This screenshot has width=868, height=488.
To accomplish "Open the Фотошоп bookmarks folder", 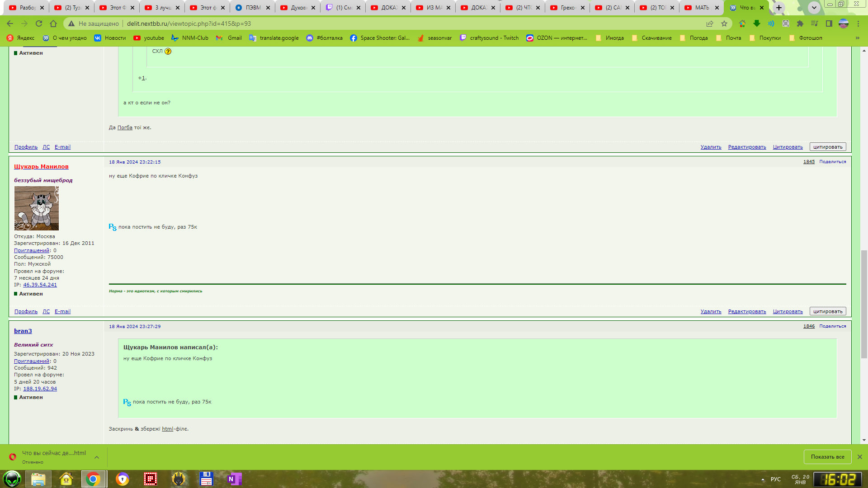I will point(806,38).
